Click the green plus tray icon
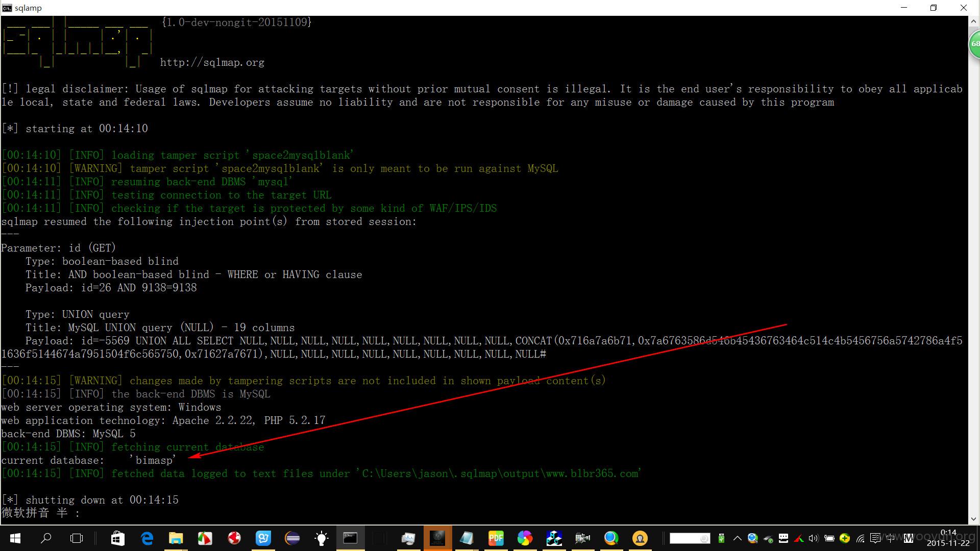980x551 pixels. (x=845, y=538)
